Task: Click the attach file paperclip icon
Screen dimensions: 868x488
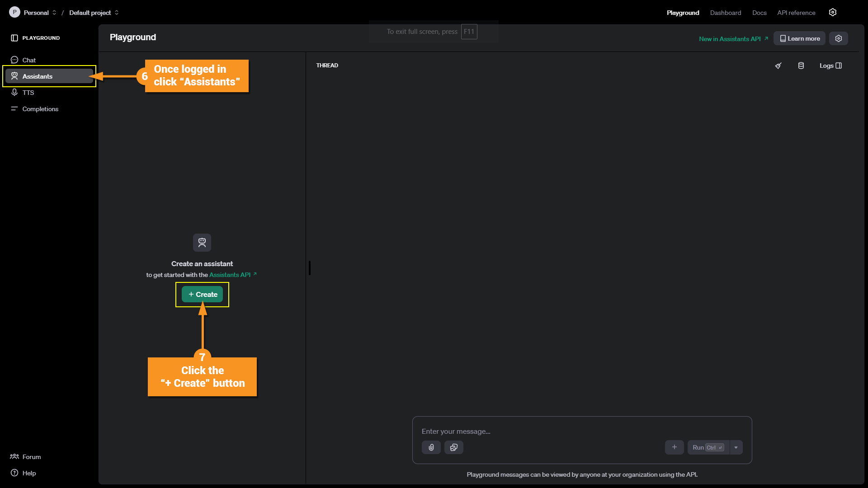Action: coord(431,447)
